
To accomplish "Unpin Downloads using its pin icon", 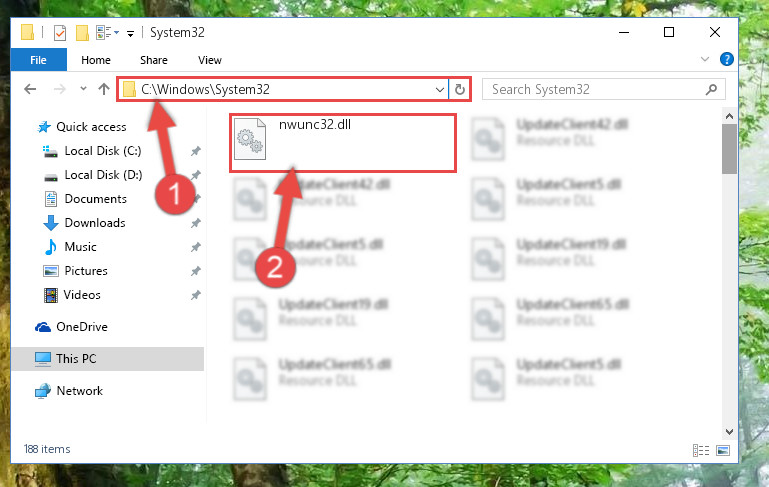I will point(196,223).
